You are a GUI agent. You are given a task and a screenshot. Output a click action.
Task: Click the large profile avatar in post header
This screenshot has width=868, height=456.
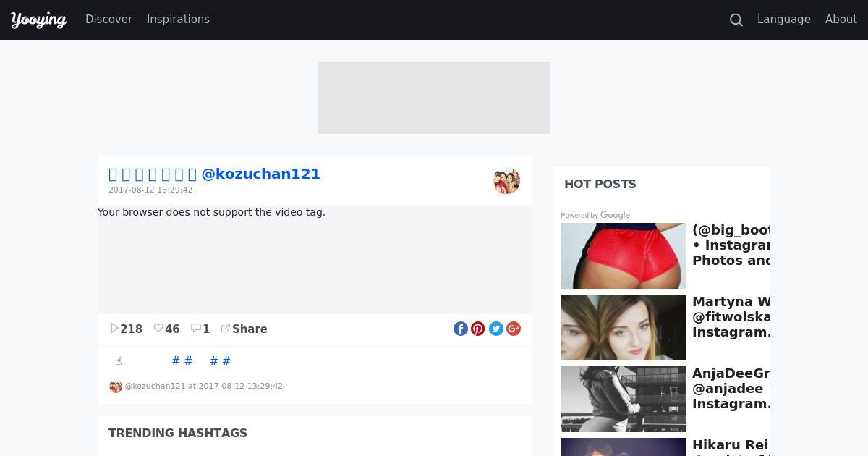coord(507,181)
